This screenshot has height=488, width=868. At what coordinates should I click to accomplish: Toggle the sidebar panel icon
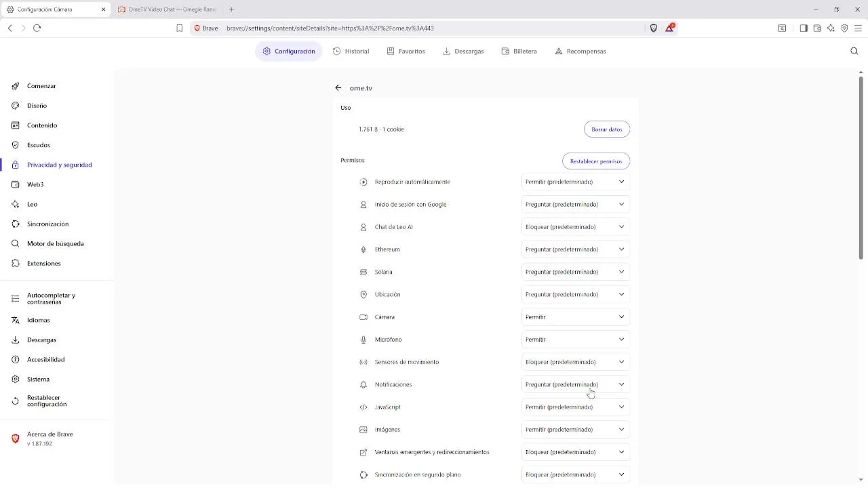click(x=804, y=28)
